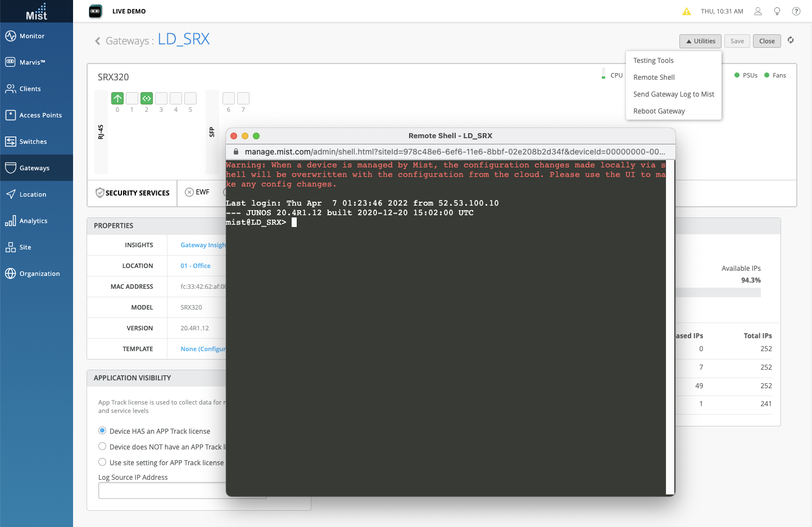Viewport: 812px width, 527px height.
Task: Click the refresh icon next to Close
Action: tap(791, 40)
